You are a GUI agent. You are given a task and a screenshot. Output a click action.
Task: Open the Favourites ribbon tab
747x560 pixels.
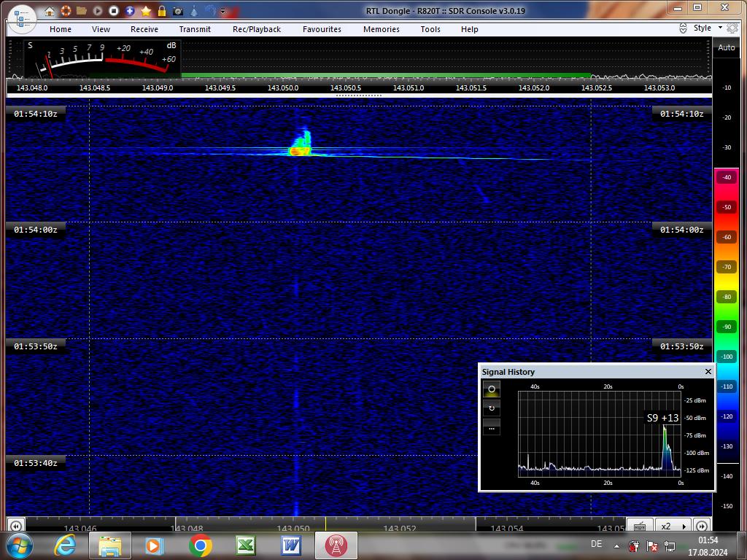tap(322, 29)
